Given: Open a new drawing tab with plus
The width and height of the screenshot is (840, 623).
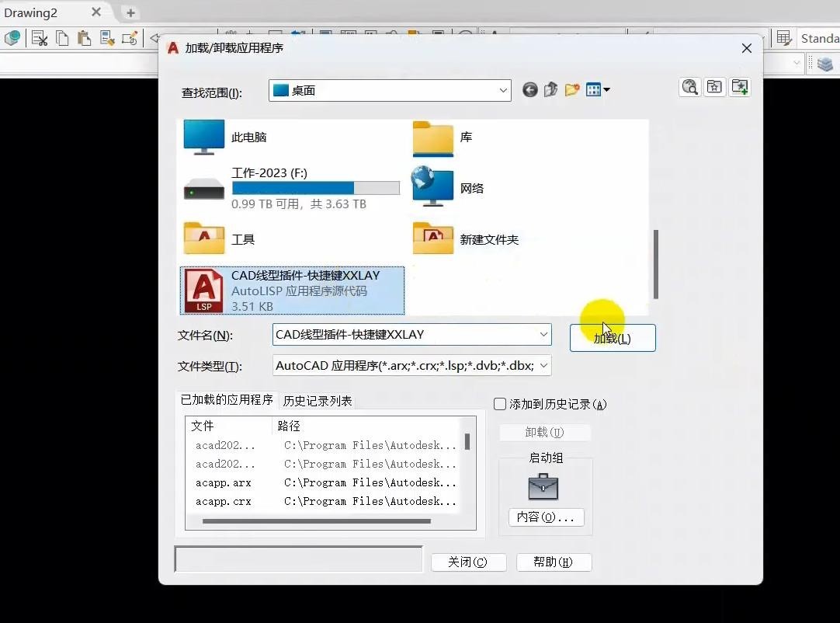Looking at the screenshot, I should 130,13.
